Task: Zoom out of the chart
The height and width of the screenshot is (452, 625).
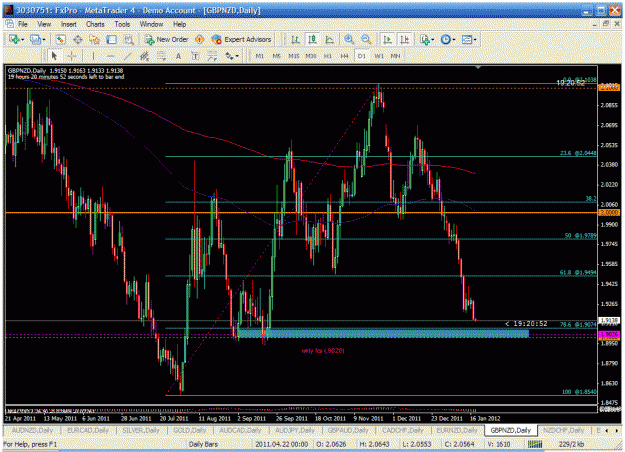Action: [366, 39]
